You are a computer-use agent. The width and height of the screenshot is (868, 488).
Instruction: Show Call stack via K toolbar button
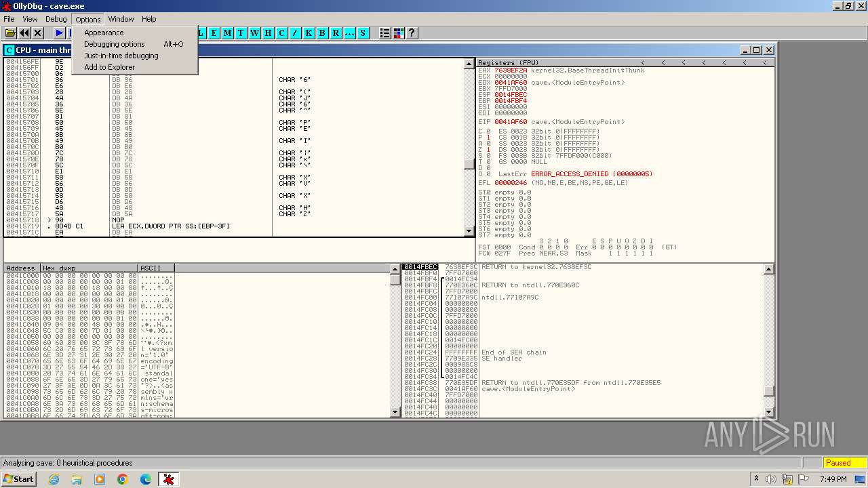(x=309, y=33)
